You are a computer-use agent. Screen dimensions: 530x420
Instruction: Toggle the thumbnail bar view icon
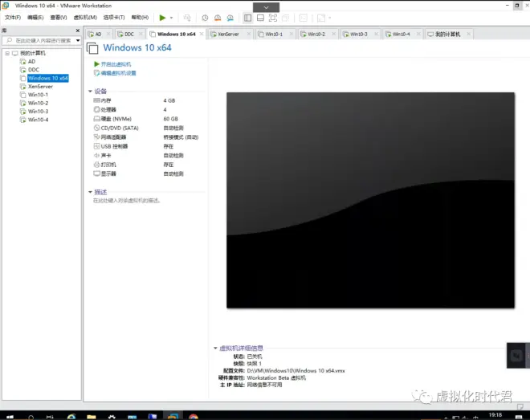click(260, 18)
